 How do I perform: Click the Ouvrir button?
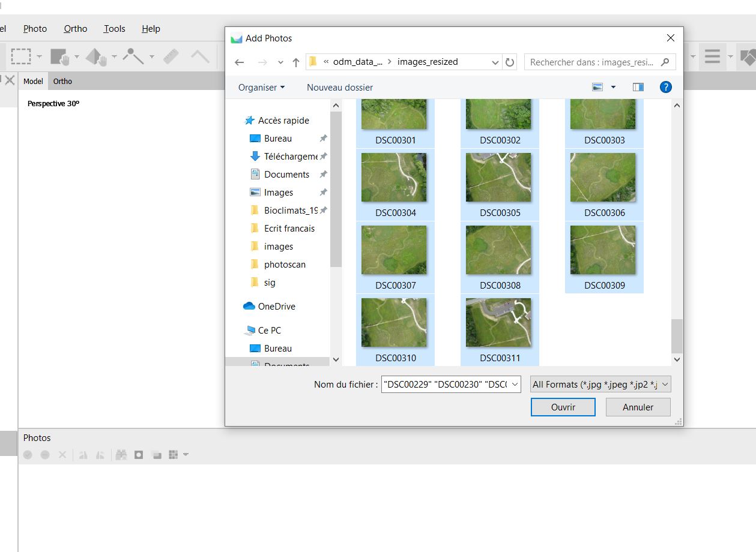pyautogui.click(x=563, y=407)
